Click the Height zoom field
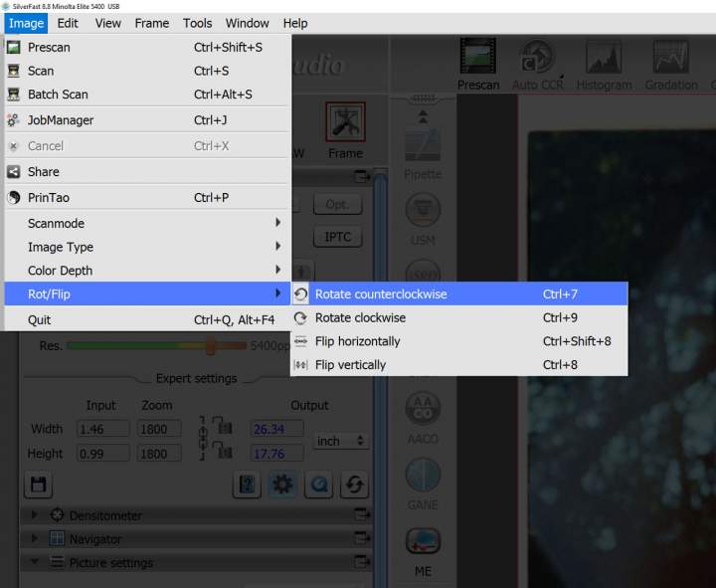This screenshot has width=716, height=588. (159, 454)
